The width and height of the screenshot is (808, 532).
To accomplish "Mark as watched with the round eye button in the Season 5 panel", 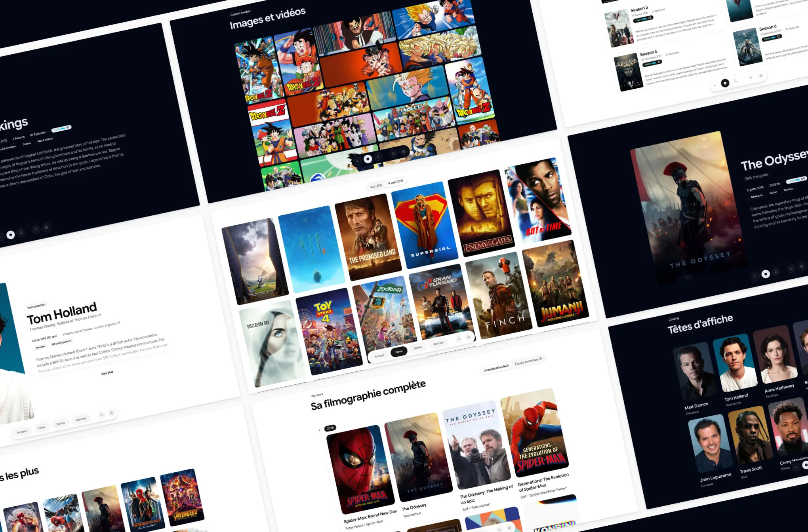I will tap(725, 83).
